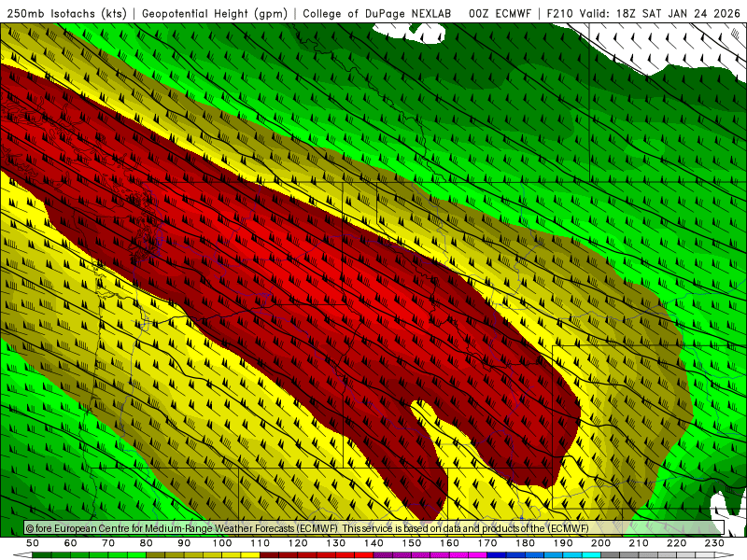Select the cyan swatch just before 200
This screenshot has height=560, width=747.
591,555
